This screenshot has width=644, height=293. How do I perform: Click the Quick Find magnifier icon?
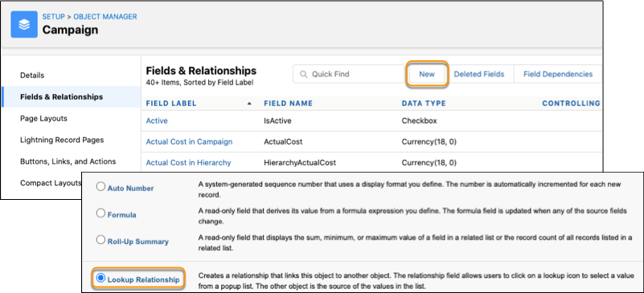click(x=304, y=75)
